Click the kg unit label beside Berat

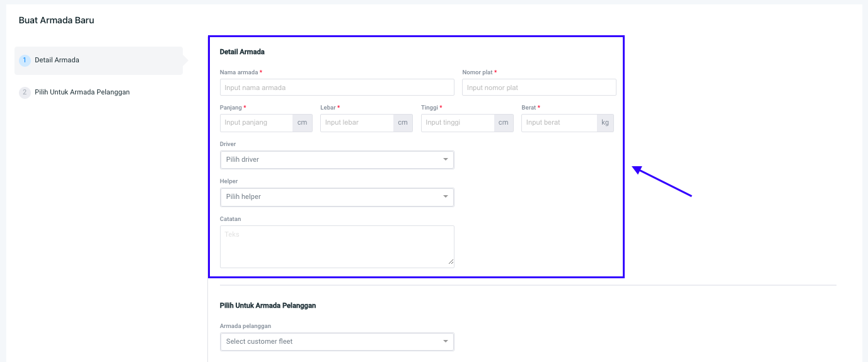pos(605,123)
